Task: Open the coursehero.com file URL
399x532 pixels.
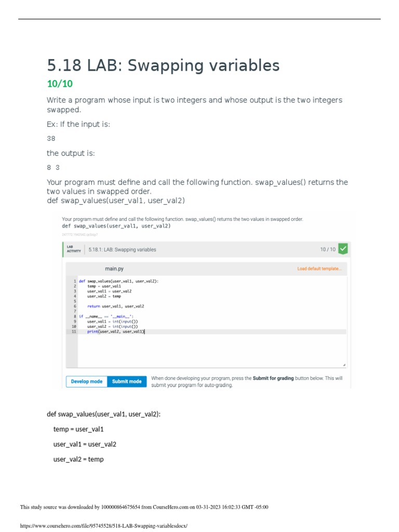Action: (103, 526)
